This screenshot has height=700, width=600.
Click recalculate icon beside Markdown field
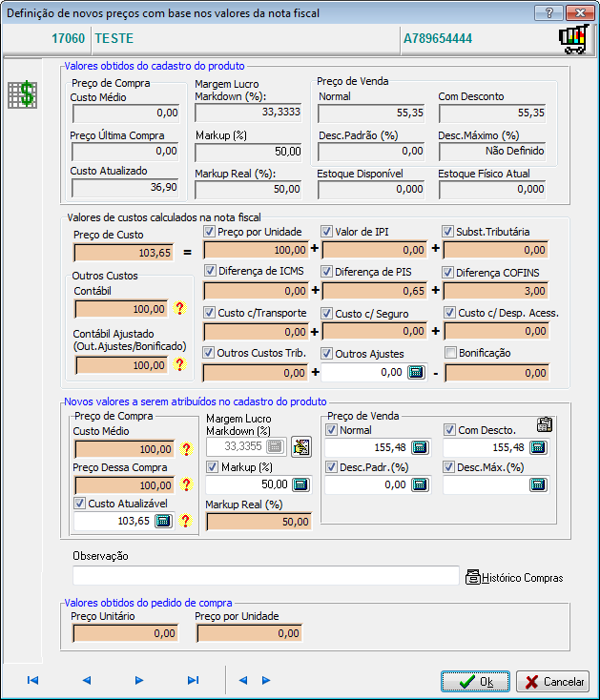(301, 446)
